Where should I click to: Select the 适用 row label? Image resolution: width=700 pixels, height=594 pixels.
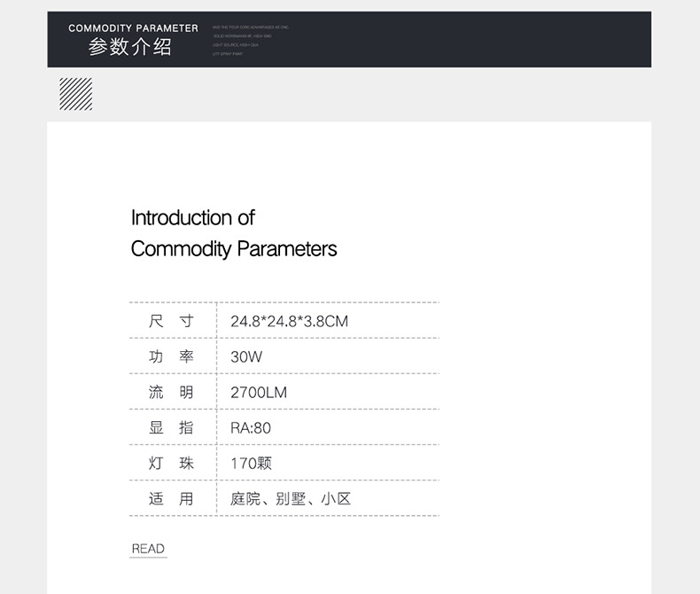[x=171, y=498]
